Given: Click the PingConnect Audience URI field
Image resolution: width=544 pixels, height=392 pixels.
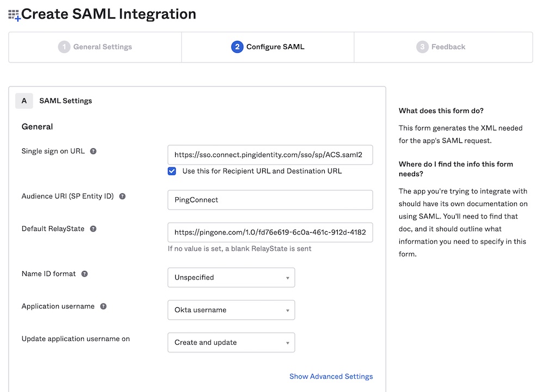Looking at the screenshot, I should [x=270, y=200].
